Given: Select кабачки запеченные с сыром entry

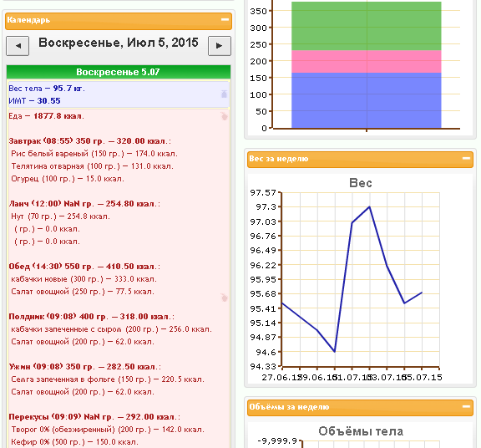Looking at the screenshot, I should [x=111, y=329].
